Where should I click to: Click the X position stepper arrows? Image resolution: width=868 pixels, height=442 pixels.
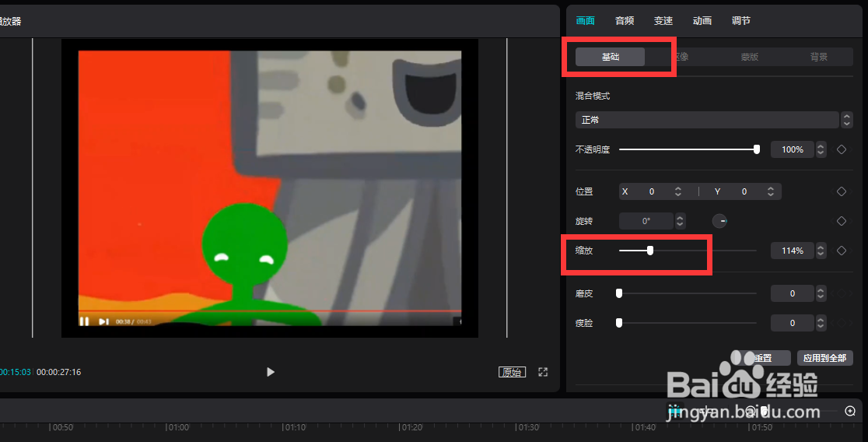(678, 191)
